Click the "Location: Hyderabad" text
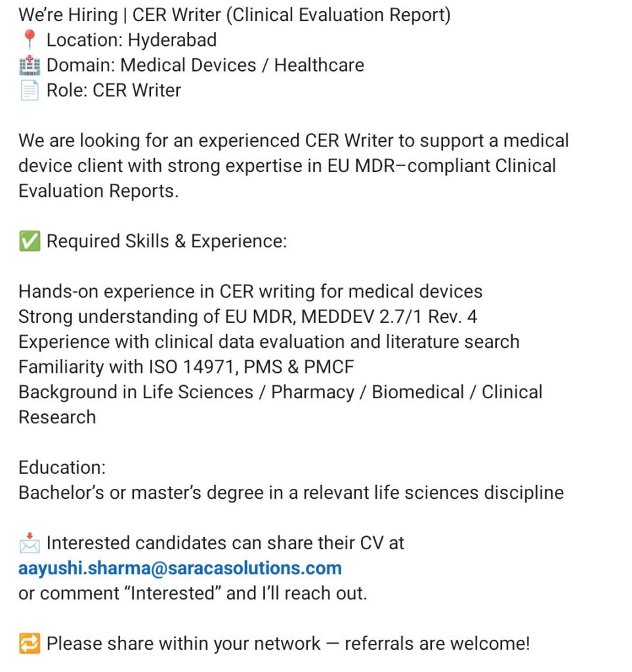This screenshot has width=632, height=672. click(x=131, y=40)
